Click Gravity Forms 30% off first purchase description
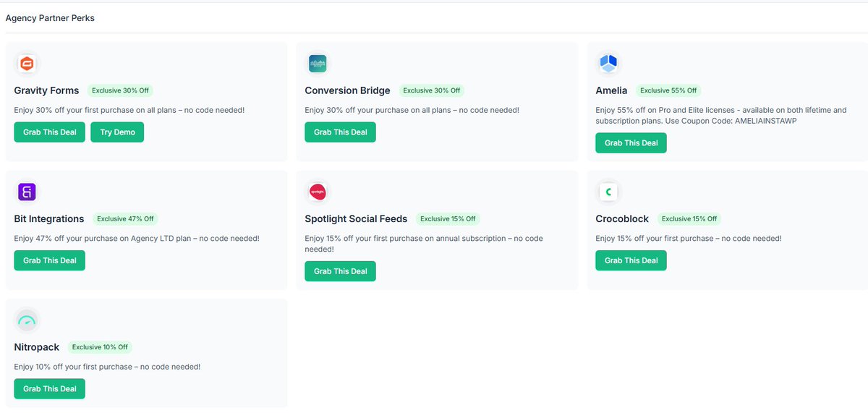 [x=129, y=110]
